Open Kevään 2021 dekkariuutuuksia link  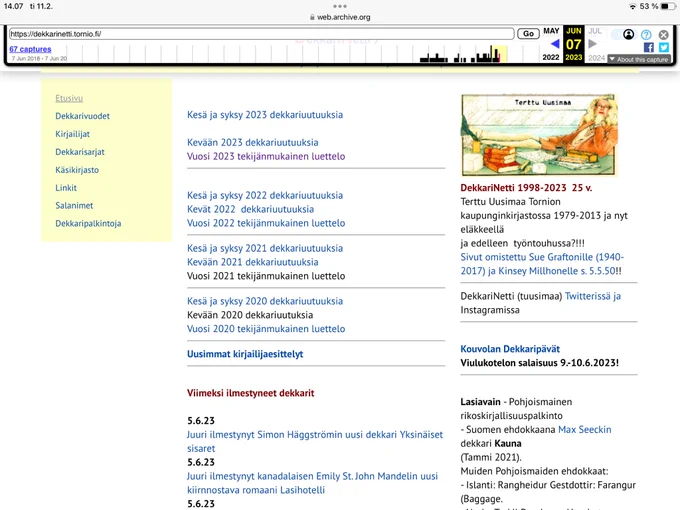(x=252, y=262)
